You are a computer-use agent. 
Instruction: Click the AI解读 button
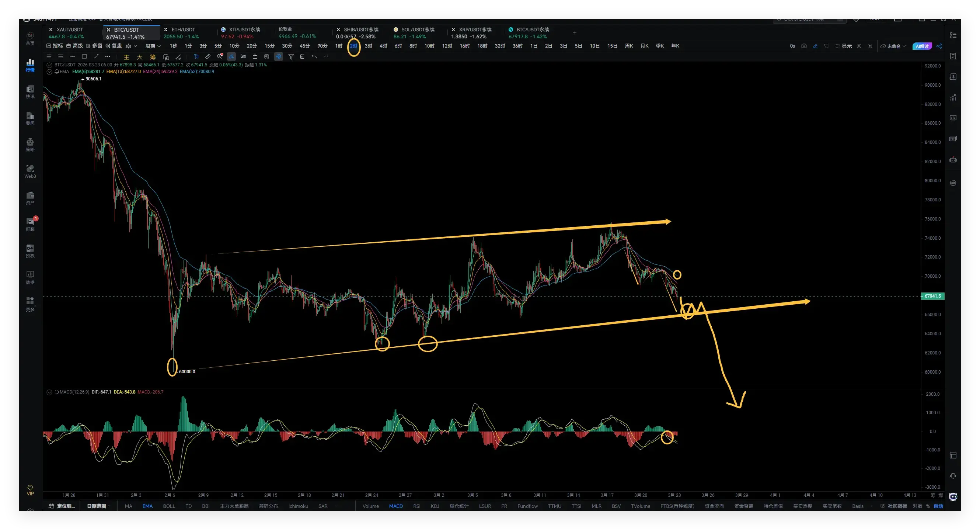[922, 46]
